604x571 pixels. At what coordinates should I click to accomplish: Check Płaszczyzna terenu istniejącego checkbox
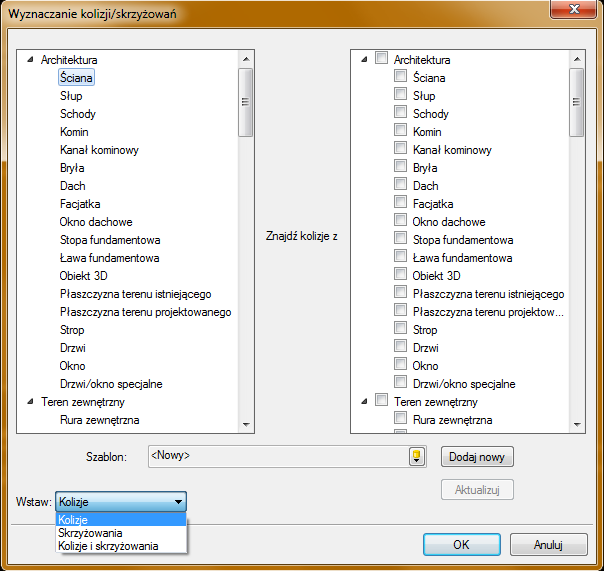(401, 292)
